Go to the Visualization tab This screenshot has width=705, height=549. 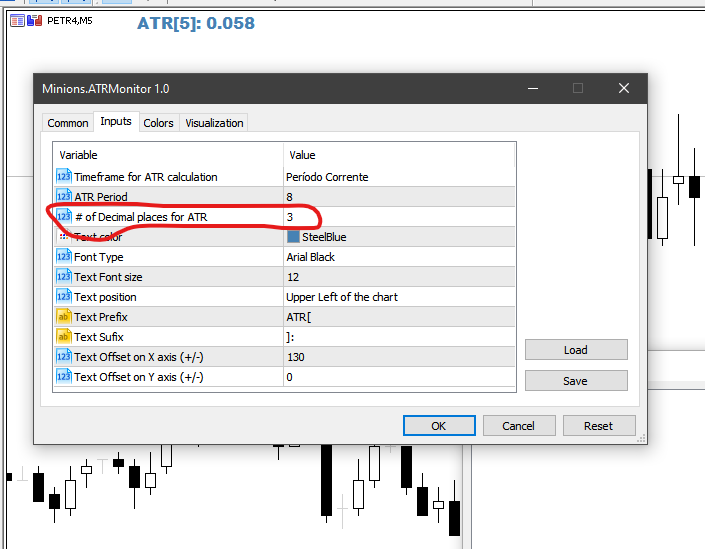click(214, 123)
